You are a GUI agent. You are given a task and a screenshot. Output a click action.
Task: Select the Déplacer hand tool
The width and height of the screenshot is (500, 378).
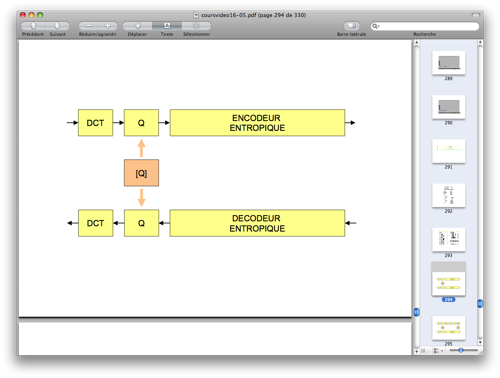click(x=138, y=26)
